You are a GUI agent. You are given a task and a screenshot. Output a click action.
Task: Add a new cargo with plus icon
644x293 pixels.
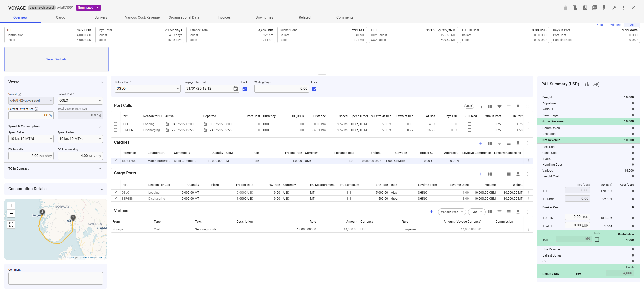480,143
